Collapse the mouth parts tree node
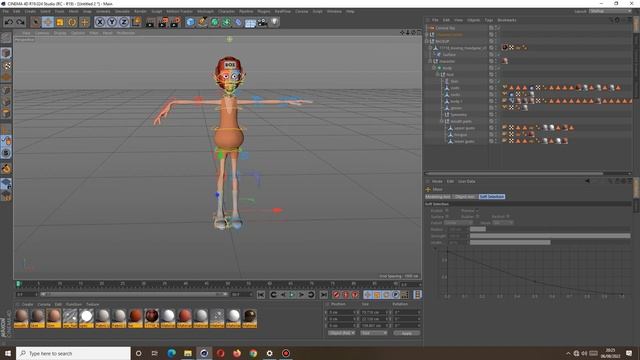The image size is (640, 360). point(442,121)
